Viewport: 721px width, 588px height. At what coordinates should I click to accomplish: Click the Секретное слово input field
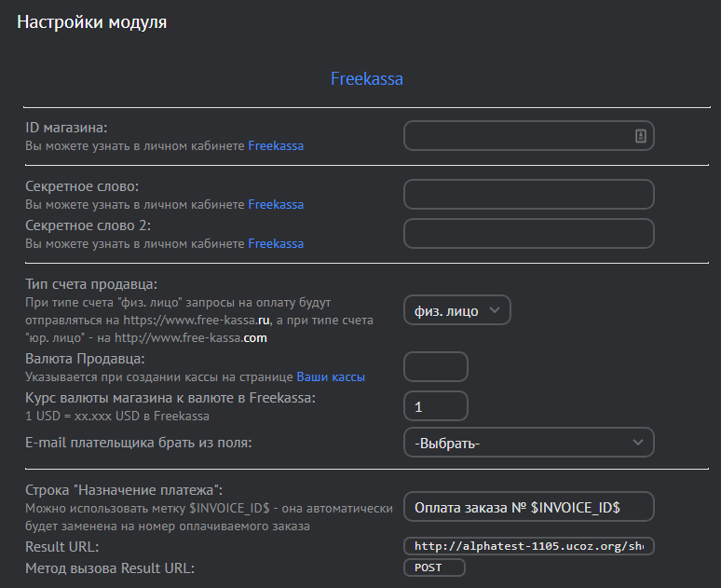(x=528, y=195)
